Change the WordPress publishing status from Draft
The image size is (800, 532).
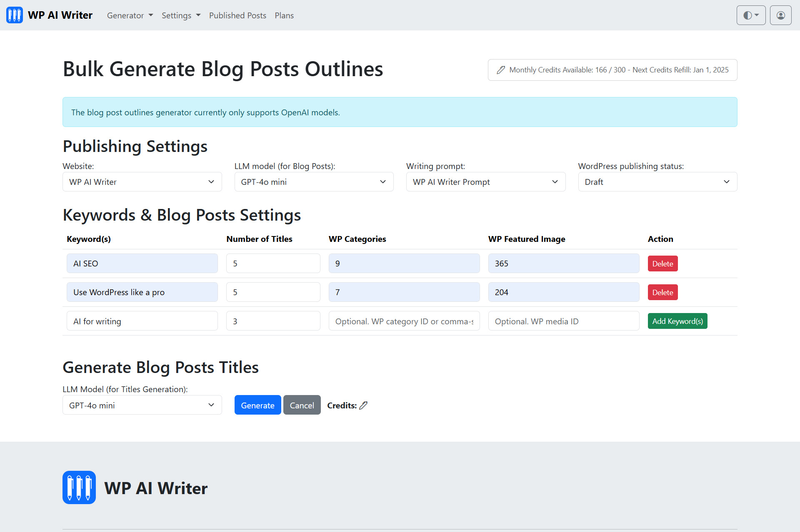657,181
